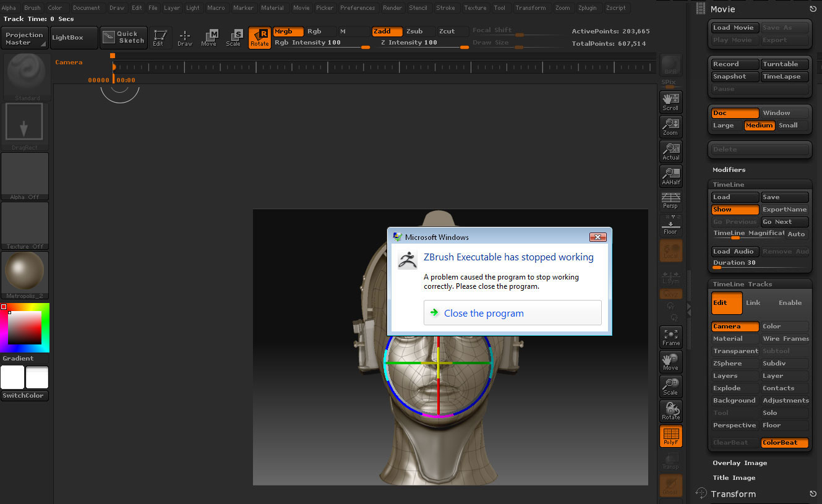Toggle Zcut mode
The image size is (822, 504).
click(x=452, y=32)
